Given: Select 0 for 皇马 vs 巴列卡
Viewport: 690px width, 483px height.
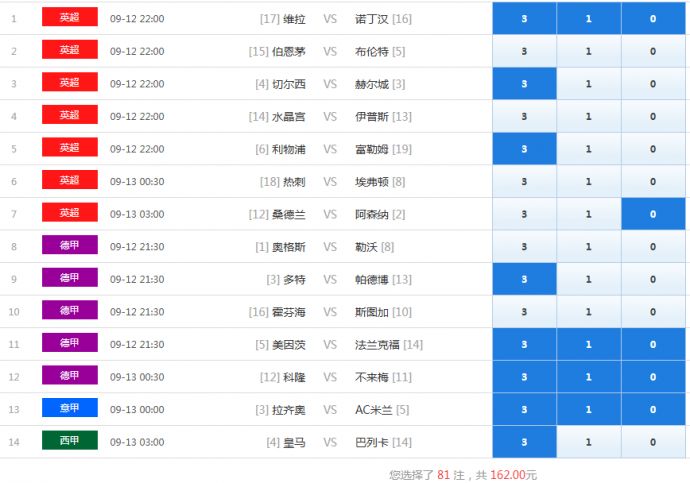Looking at the screenshot, I should (653, 442).
